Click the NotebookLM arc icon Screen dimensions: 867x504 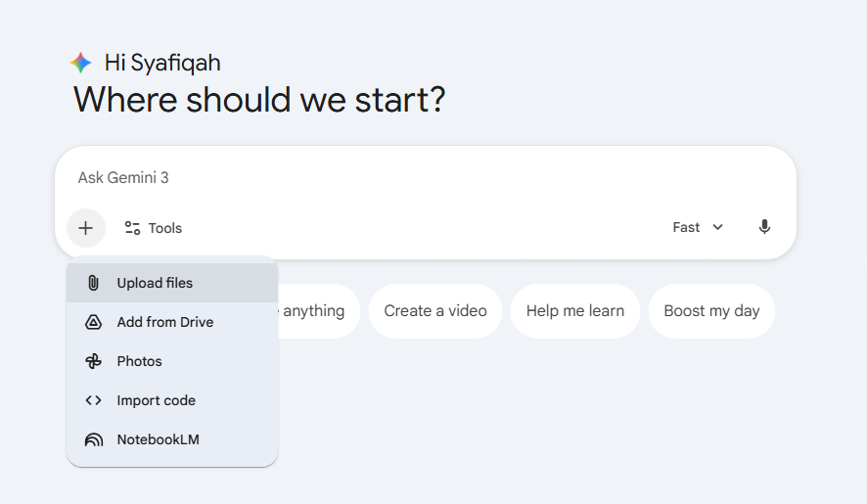93,439
